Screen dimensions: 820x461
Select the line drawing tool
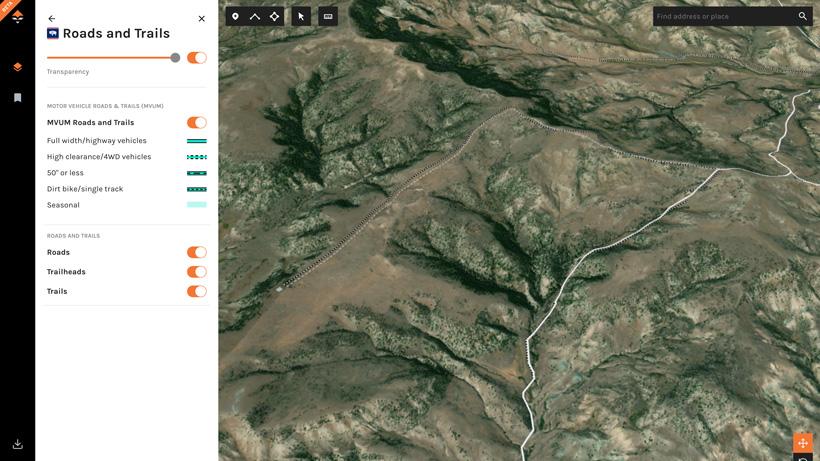[254, 16]
